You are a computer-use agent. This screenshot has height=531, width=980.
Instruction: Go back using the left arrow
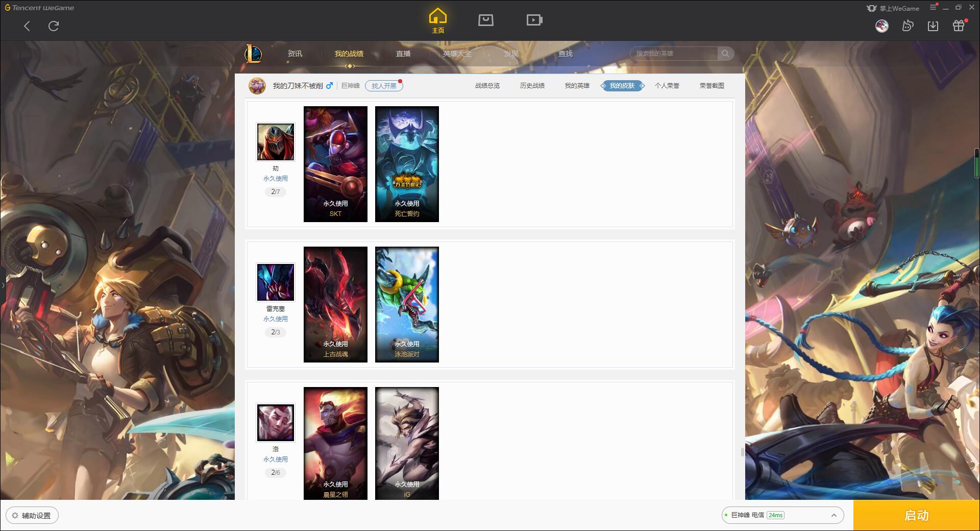[x=27, y=26]
